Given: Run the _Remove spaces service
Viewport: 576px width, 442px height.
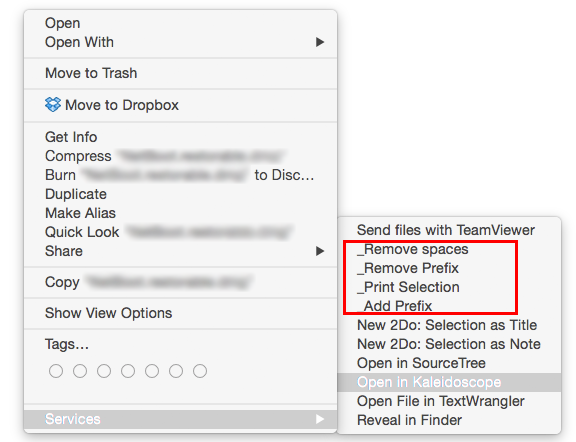Looking at the screenshot, I should [x=413, y=249].
